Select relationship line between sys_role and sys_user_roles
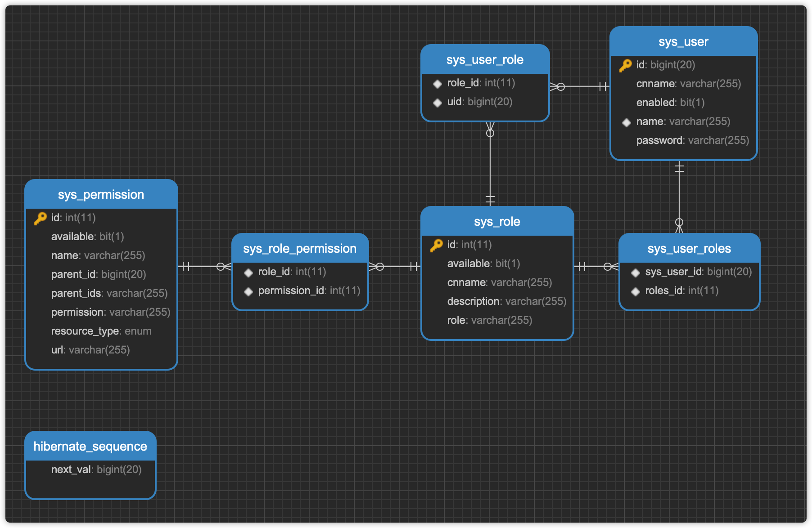Viewport: 812px width, 528px height. pos(596,267)
